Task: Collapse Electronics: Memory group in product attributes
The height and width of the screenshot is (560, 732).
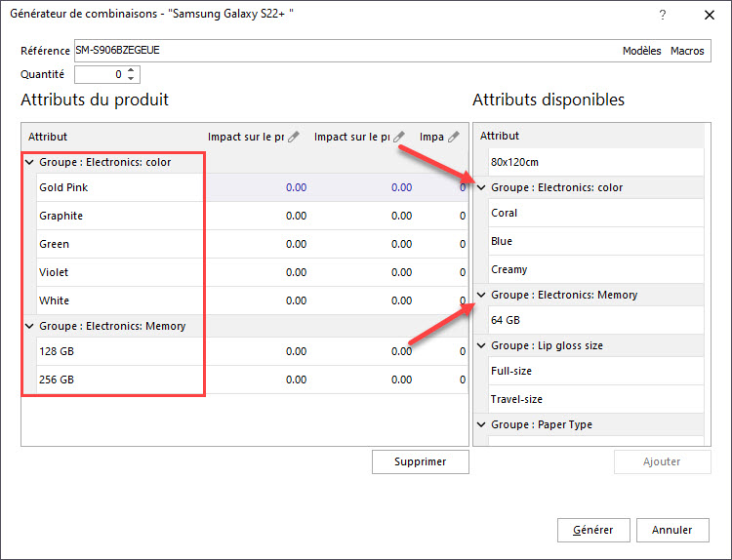Action: coord(29,326)
